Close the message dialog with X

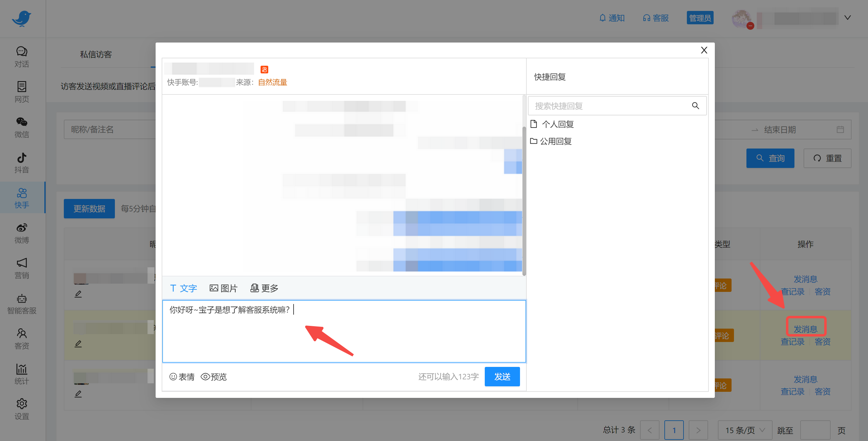point(704,50)
